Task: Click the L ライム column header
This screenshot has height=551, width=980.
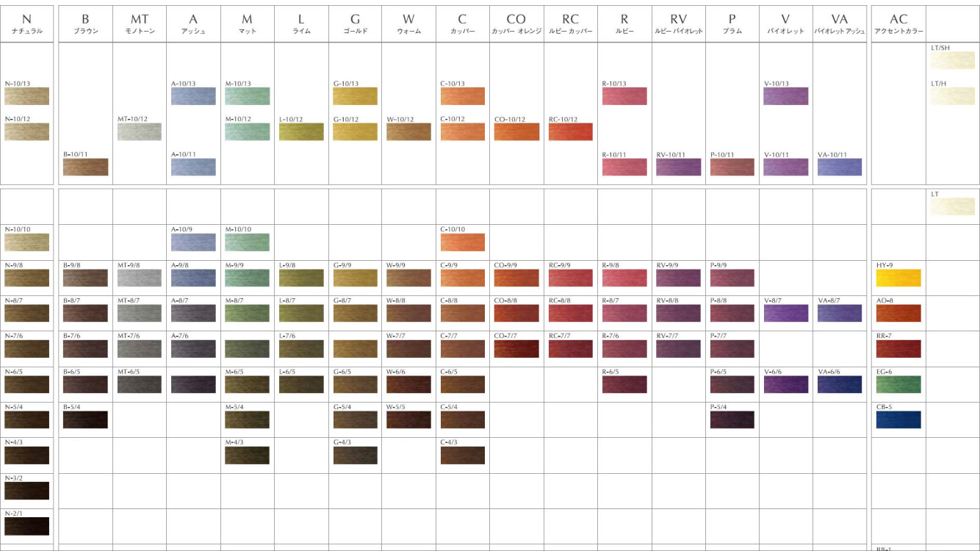Action: click(x=301, y=24)
